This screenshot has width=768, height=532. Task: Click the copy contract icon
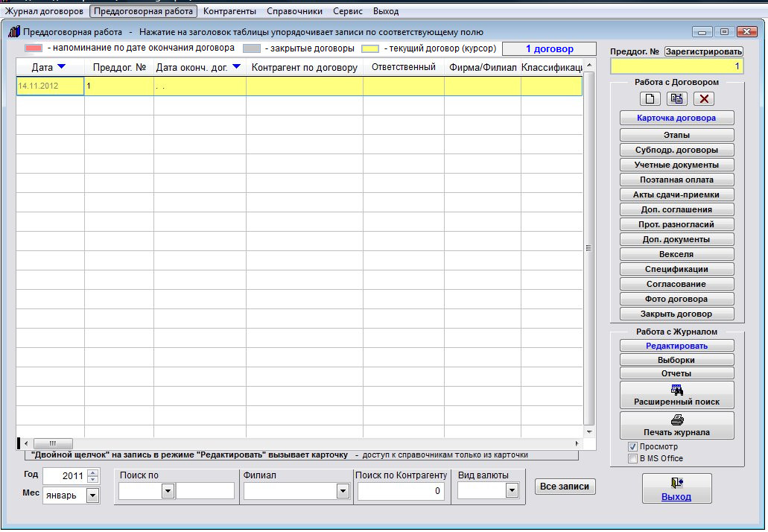pos(676,99)
